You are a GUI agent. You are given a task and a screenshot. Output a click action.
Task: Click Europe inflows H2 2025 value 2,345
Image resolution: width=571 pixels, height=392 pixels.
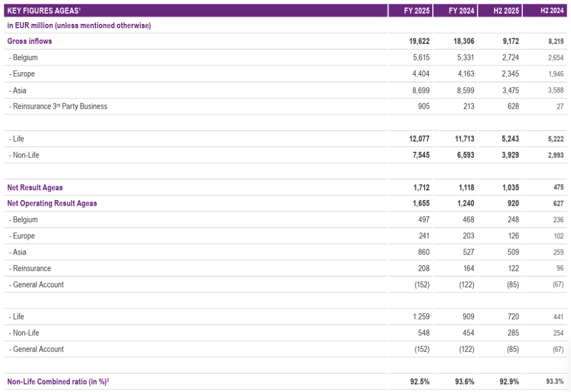510,74
